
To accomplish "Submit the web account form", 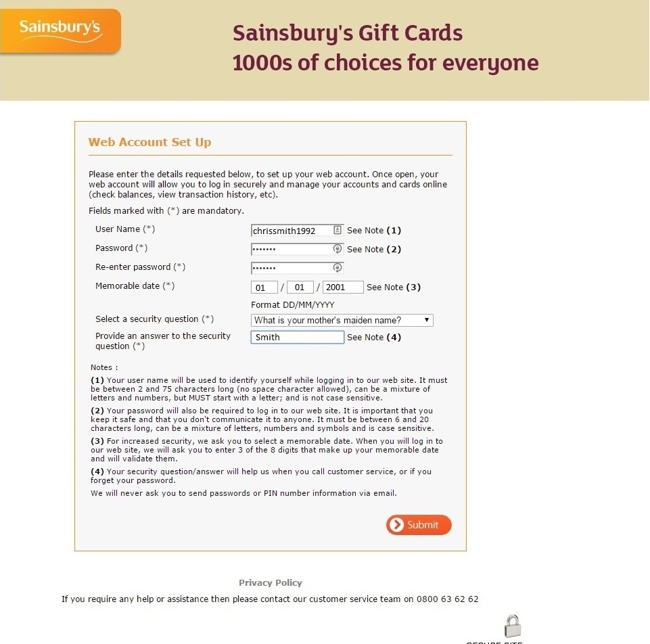I will 419,525.
